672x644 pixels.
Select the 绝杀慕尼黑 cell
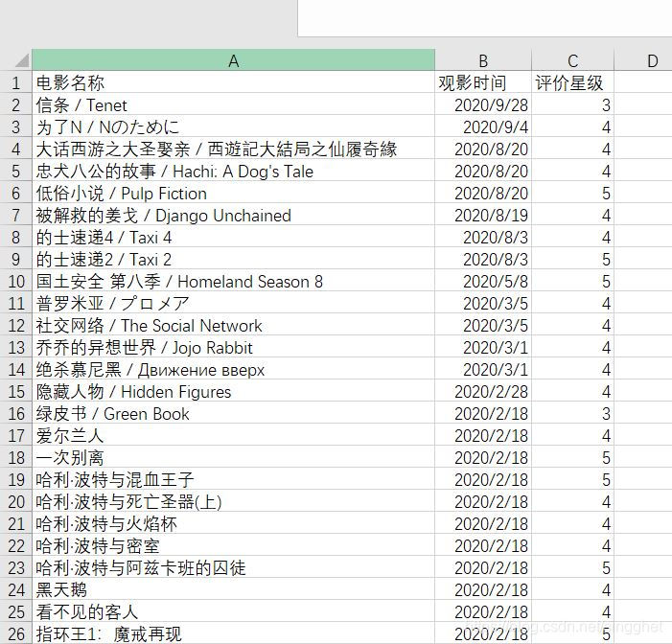(234, 370)
